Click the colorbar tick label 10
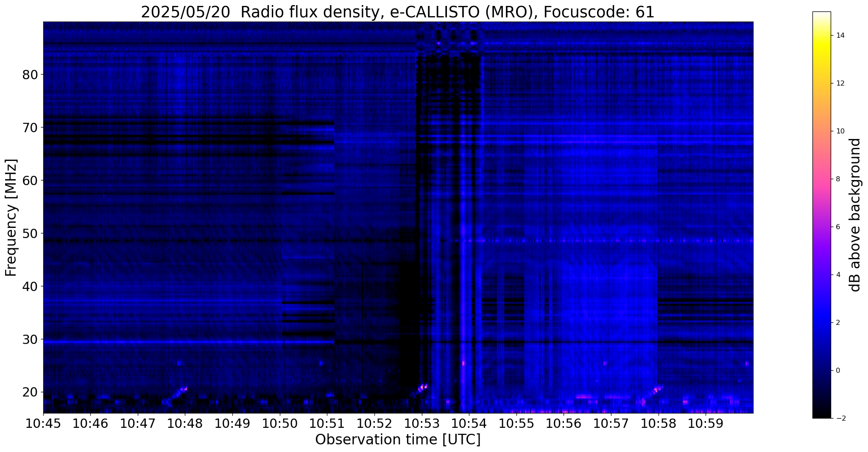Image resolution: width=868 pixels, height=452 pixels. pos(840,131)
